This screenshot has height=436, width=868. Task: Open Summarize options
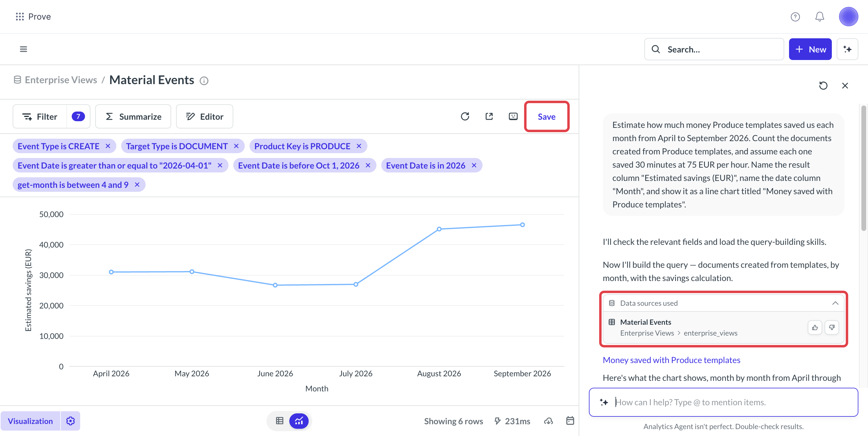point(133,116)
